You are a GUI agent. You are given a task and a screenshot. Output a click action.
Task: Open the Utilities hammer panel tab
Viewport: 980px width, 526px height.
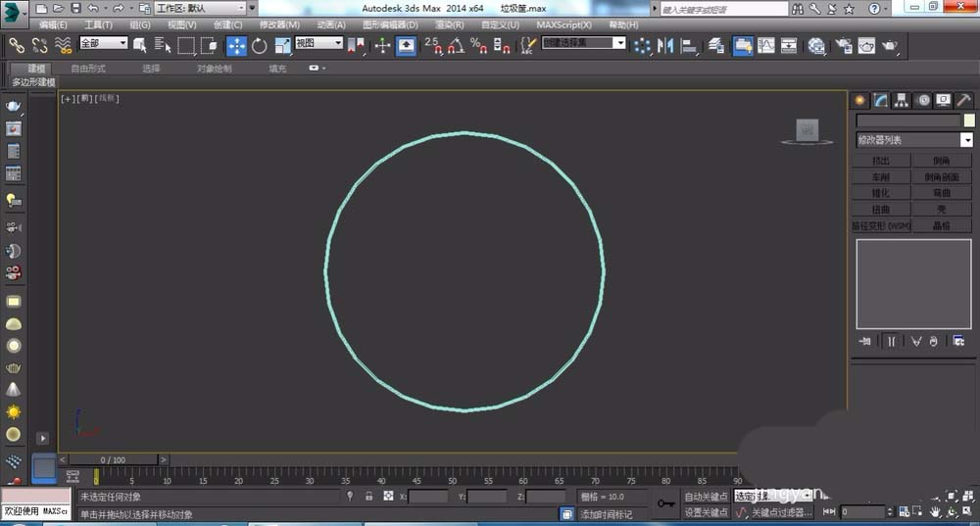tap(964, 100)
